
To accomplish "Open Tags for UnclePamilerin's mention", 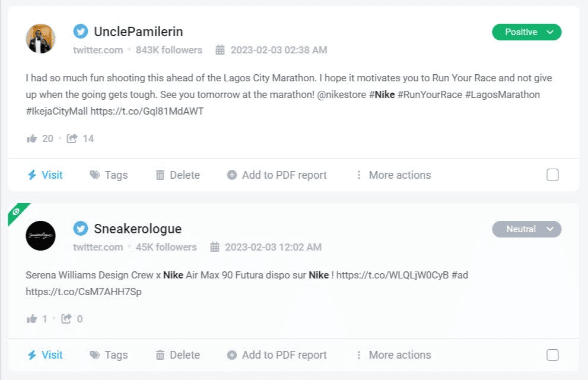I will coord(109,175).
